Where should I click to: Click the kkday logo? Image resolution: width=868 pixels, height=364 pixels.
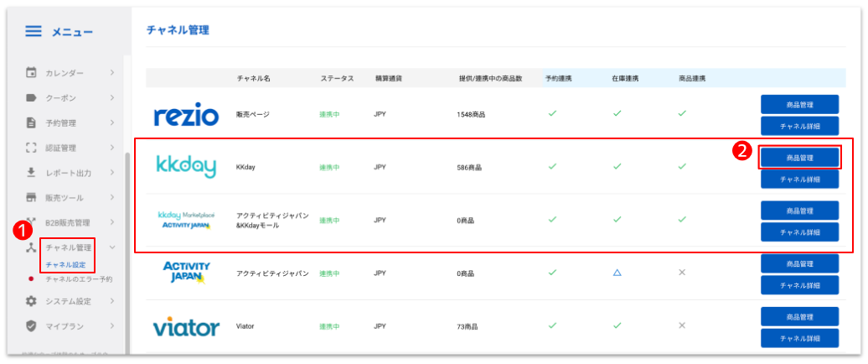click(187, 166)
